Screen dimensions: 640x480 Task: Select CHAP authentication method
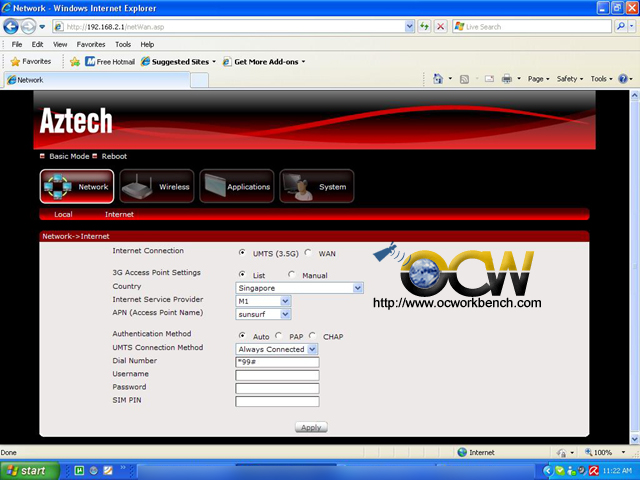tap(313, 336)
